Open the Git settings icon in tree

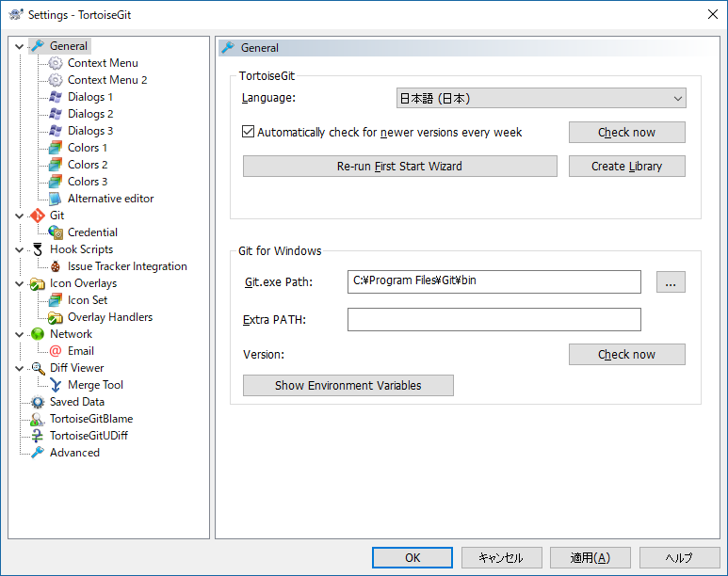pos(38,216)
